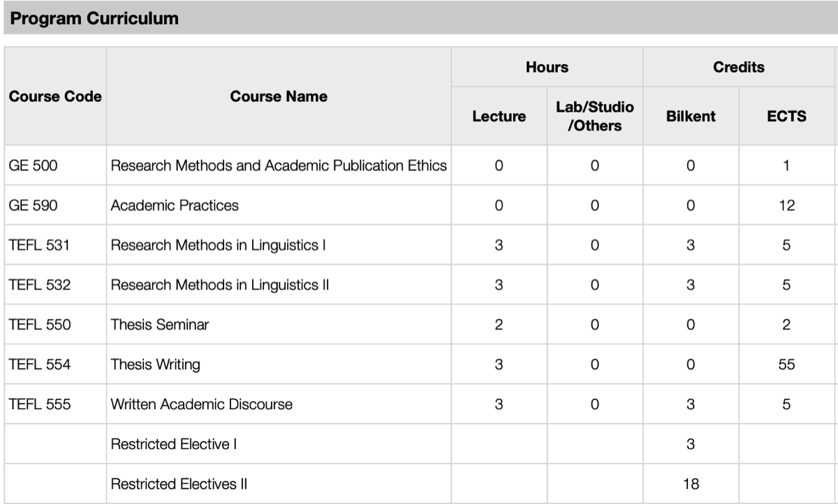Viewport: 838px width, 504px height.
Task: Select TEFL 550 course code
Action: click(39, 325)
